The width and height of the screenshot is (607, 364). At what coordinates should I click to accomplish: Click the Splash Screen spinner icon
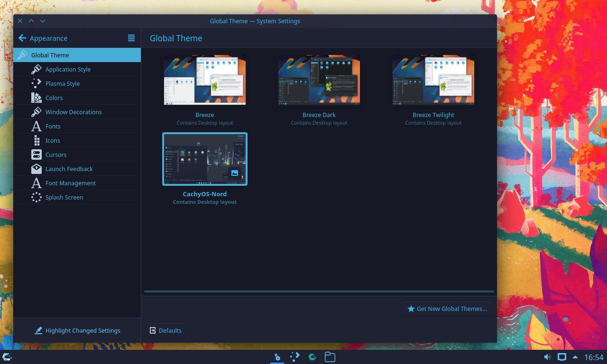coord(37,197)
